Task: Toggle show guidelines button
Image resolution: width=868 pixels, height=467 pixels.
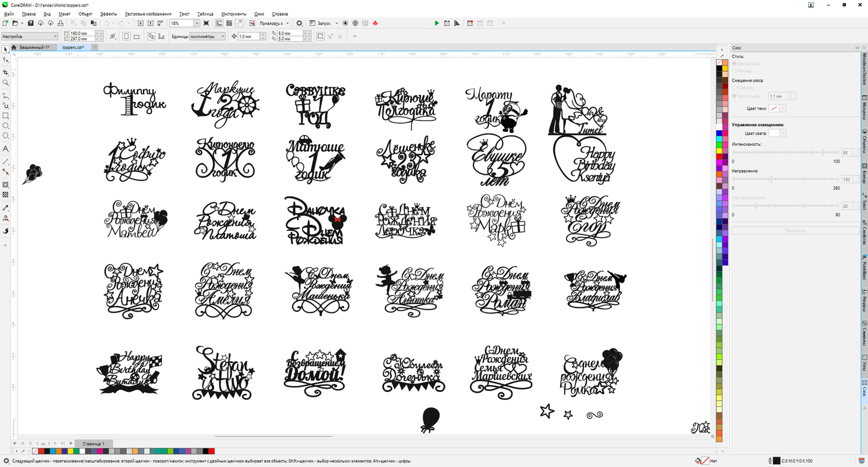Action: click(x=239, y=23)
